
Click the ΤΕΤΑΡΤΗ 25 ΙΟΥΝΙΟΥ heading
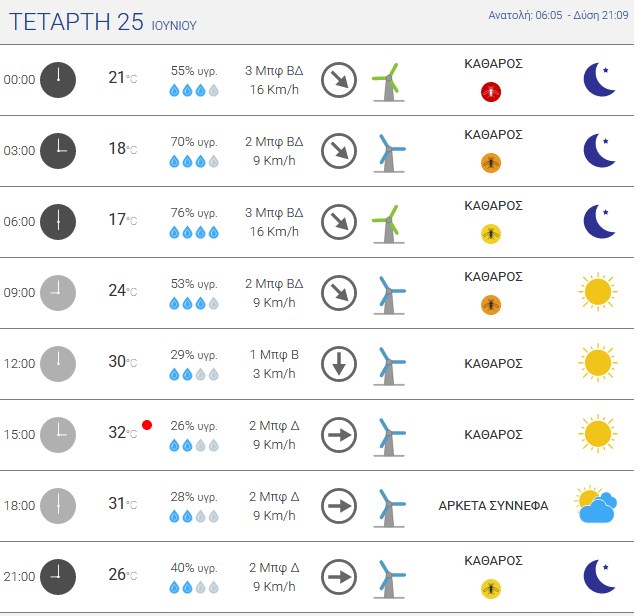click(x=103, y=22)
